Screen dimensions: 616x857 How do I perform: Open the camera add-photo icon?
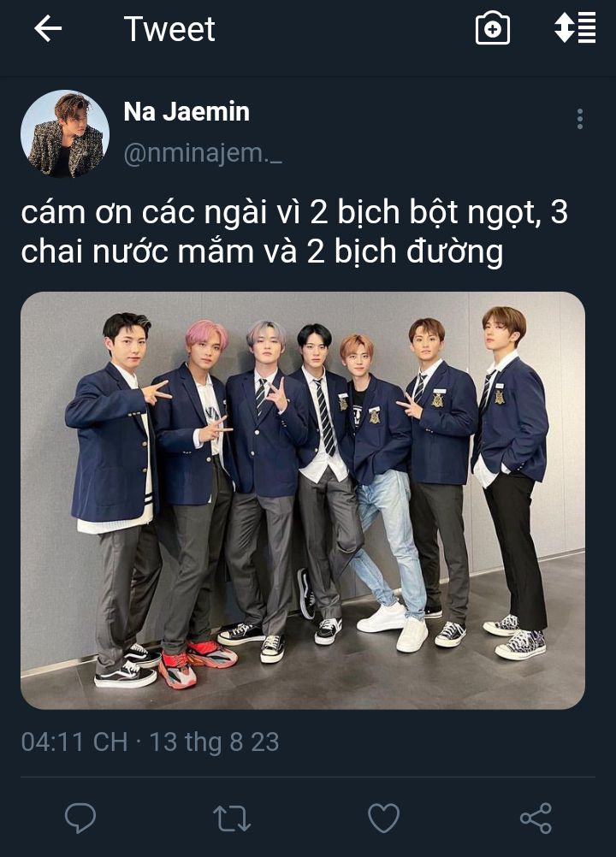coord(493,28)
